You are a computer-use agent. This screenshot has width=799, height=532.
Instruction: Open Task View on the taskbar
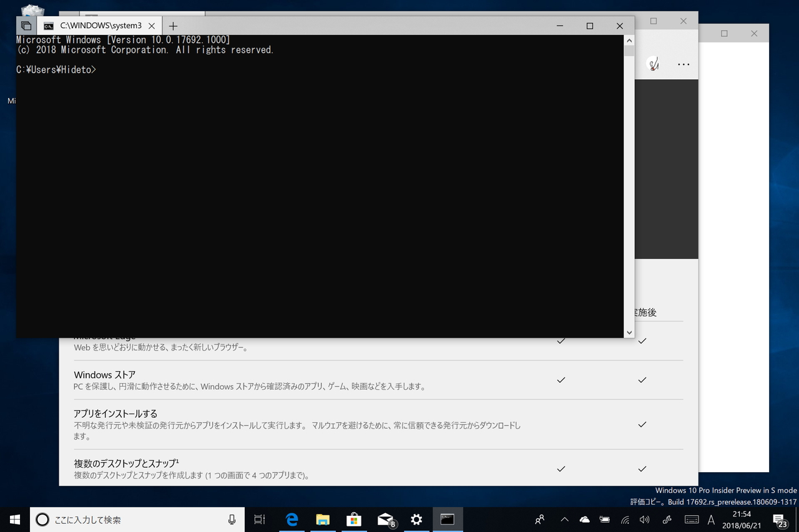click(x=260, y=520)
